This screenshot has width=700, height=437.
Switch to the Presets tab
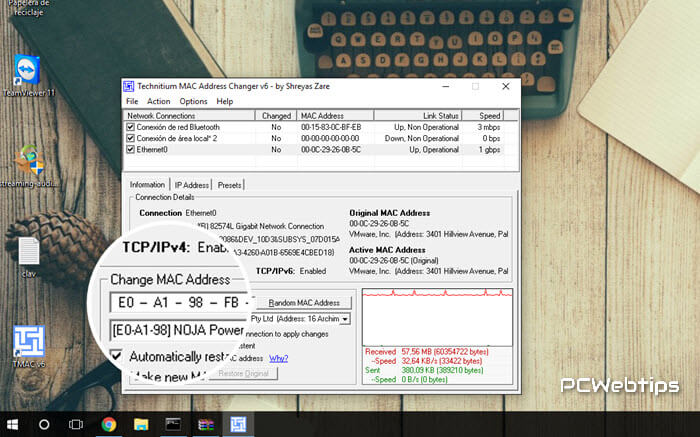coord(229,185)
